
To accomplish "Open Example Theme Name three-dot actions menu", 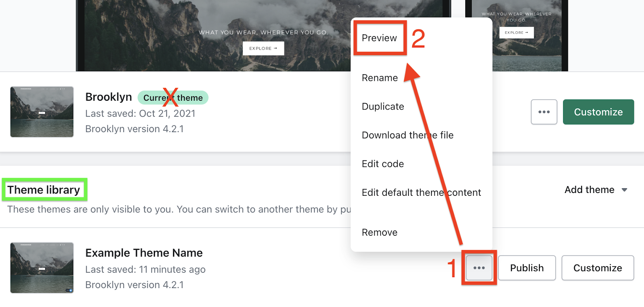I will (x=479, y=268).
